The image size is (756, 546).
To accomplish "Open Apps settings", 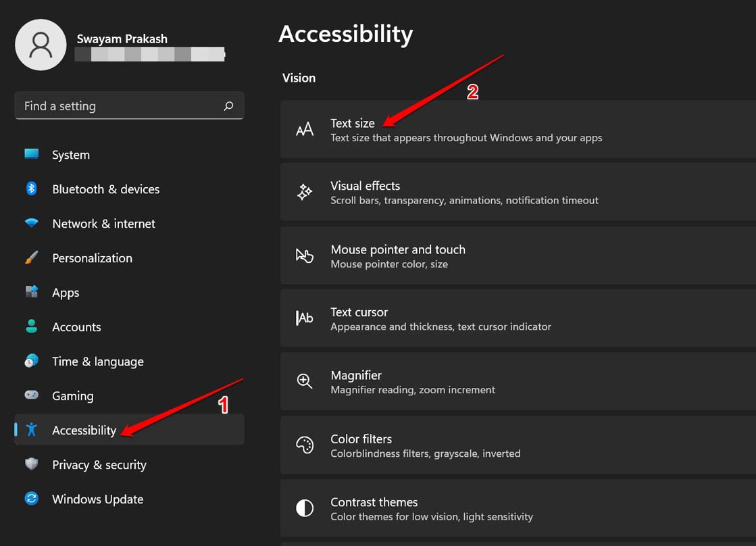I will click(66, 293).
